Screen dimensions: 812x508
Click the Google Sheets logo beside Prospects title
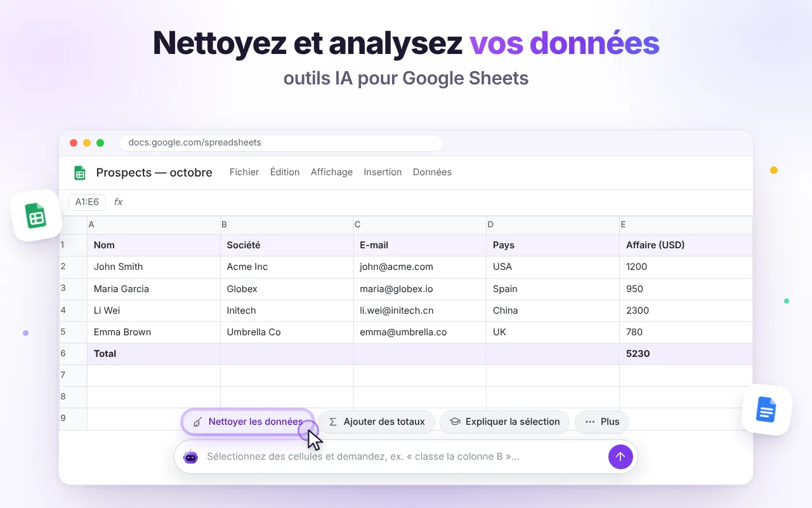click(x=80, y=173)
